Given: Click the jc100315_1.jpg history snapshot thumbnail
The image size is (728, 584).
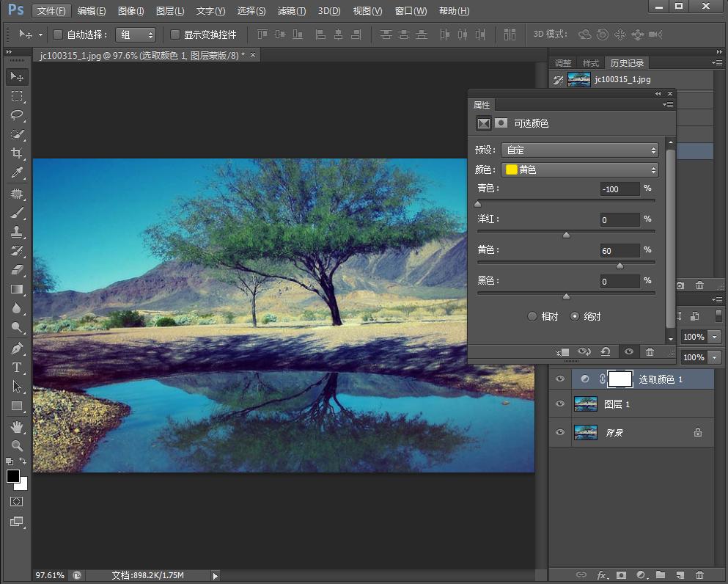Looking at the screenshot, I should (x=579, y=79).
